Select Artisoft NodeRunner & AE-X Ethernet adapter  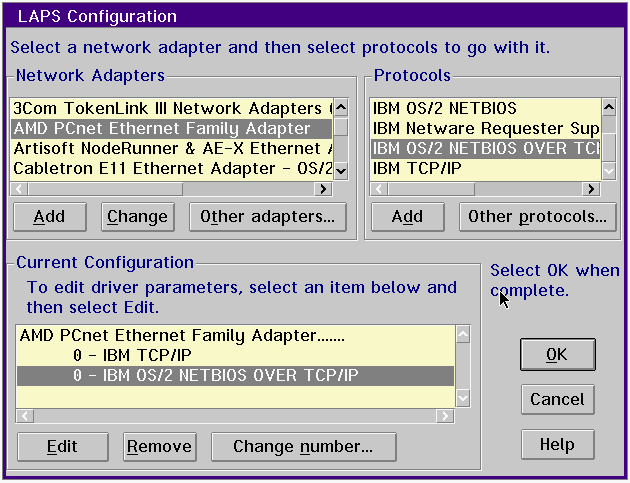point(172,149)
